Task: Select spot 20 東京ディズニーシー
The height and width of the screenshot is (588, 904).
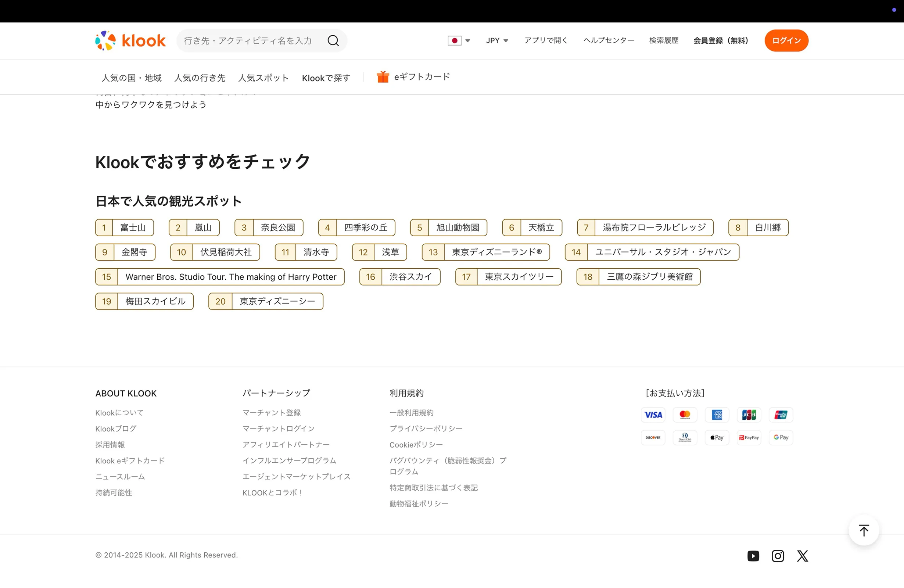Action: (x=266, y=302)
